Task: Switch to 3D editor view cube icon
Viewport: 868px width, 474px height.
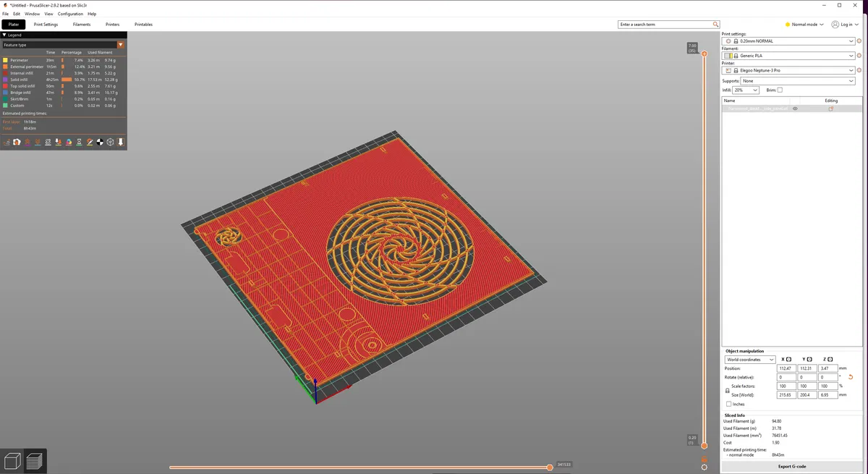Action: click(12, 461)
